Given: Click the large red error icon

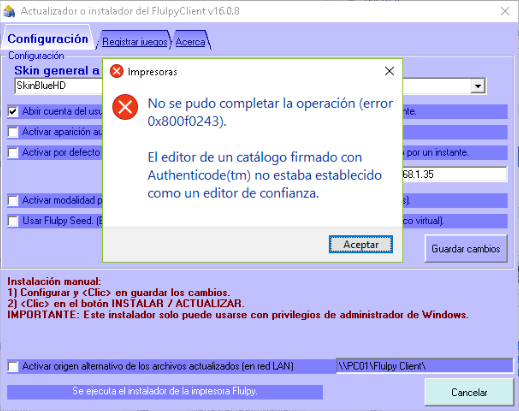Looking at the screenshot, I should pyautogui.click(x=125, y=107).
